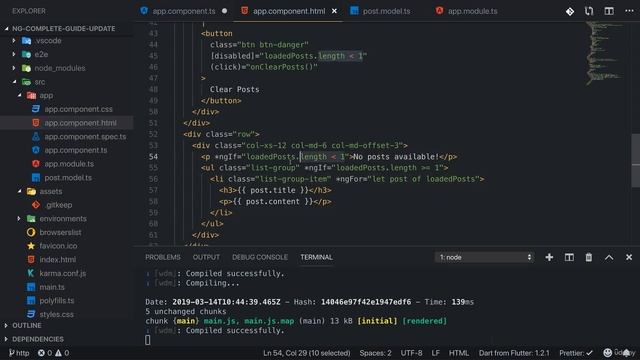Open favicon.ico in explorer
Screen dimensions: 640x360
point(58,246)
